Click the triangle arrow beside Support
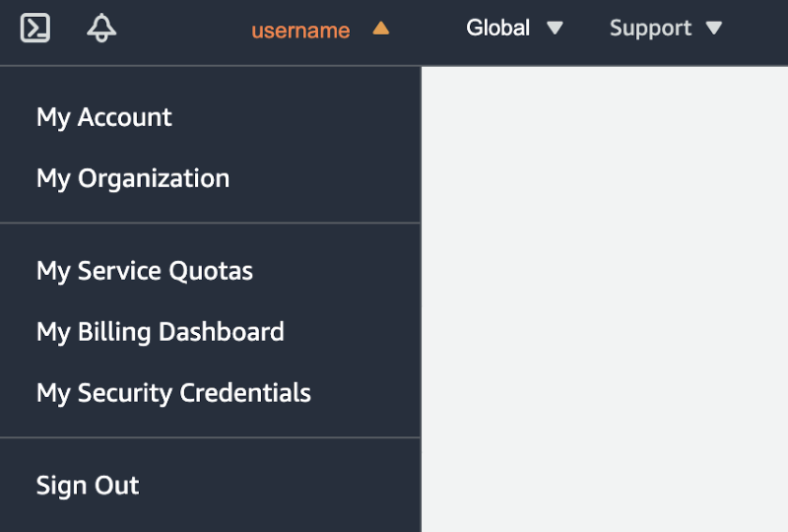The height and width of the screenshot is (532, 788). (x=713, y=29)
